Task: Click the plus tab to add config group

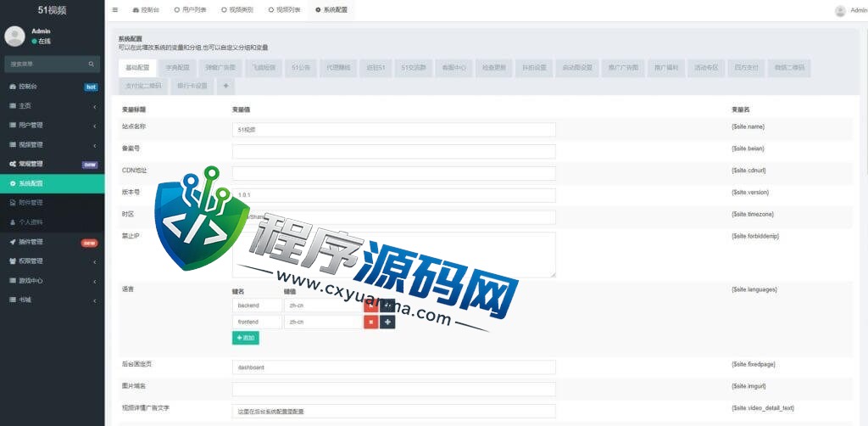Action: point(225,86)
